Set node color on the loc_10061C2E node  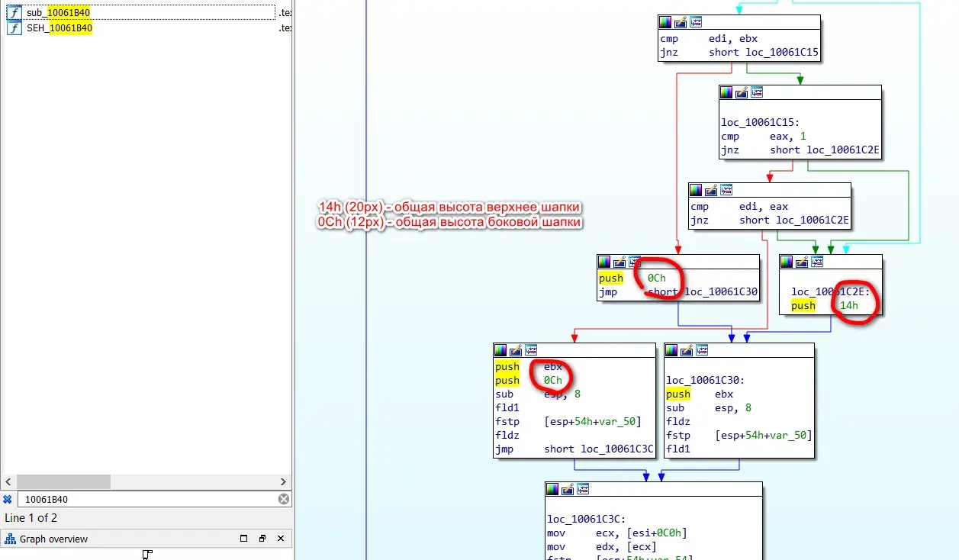pos(787,262)
